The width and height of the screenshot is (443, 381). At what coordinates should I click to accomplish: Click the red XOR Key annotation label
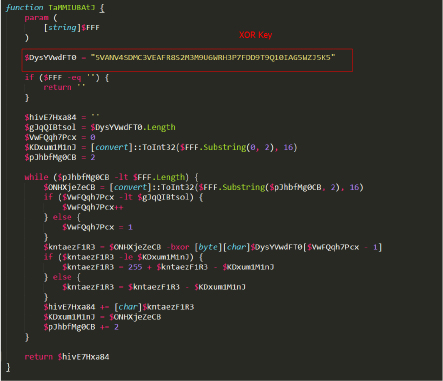256,35
